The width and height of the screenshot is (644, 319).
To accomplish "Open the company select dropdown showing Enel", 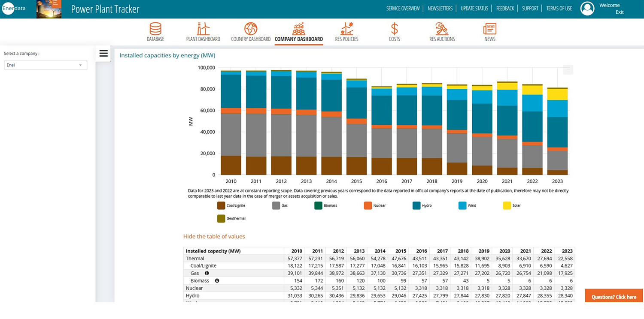I will 46,65.
